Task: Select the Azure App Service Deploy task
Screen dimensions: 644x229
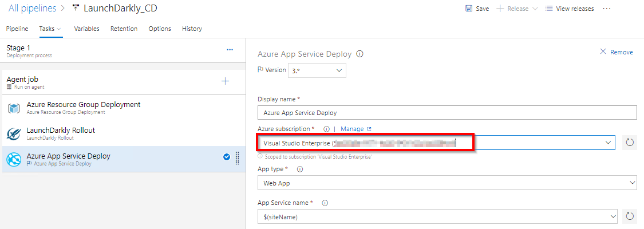Action: click(x=123, y=159)
